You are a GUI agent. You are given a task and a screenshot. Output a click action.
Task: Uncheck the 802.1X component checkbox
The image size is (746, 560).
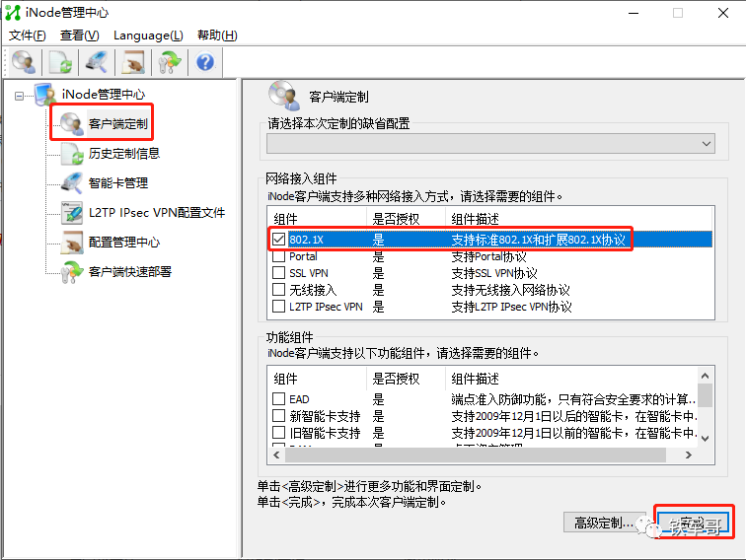point(278,240)
